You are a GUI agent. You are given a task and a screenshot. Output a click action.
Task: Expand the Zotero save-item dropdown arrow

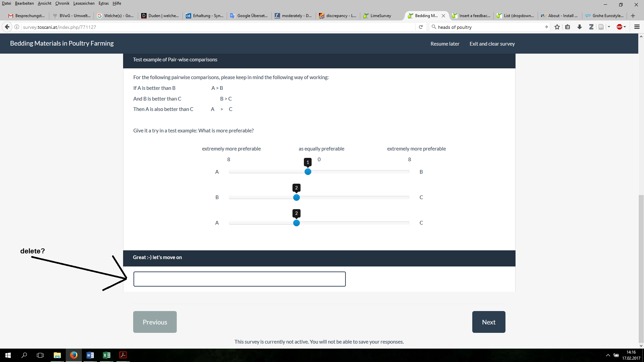coord(609,27)
